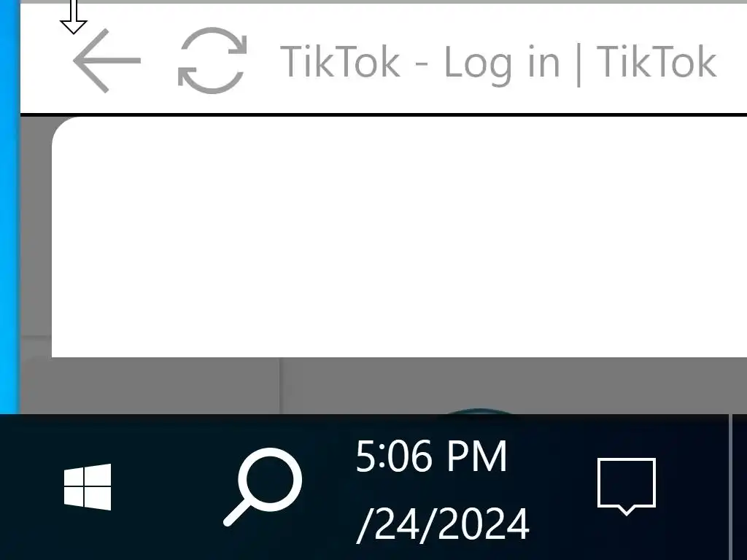The image size is (747, 560).
Task: Open taskbar search magnifier
Action: pyautogui.click(x=263, y=486)
